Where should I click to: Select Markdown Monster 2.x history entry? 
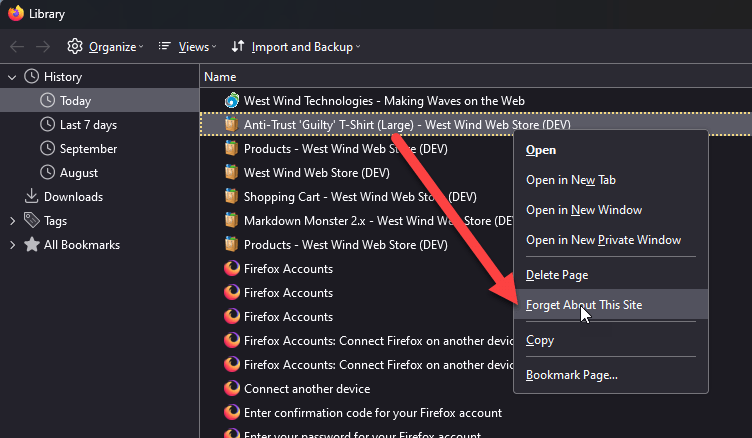357,220
